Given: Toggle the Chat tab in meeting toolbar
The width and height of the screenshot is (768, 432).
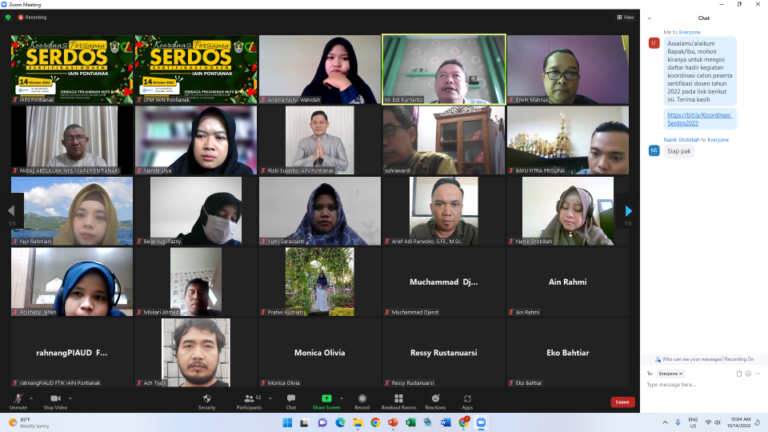Looking at the screenshot, I should click(291, 401).
